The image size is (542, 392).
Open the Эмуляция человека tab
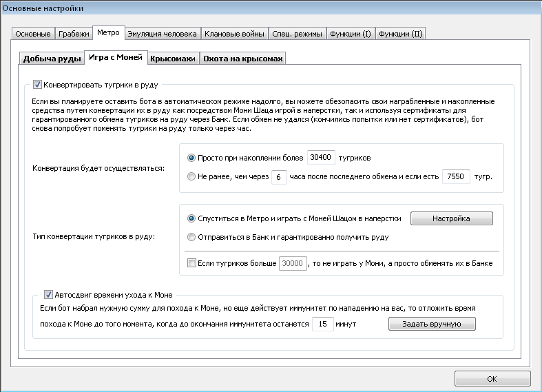pyautogui.click(x=162, y=34)
